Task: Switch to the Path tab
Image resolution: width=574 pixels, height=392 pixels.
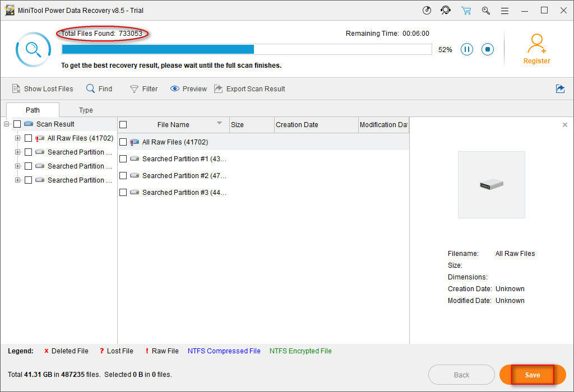Action: pos(33,110)
